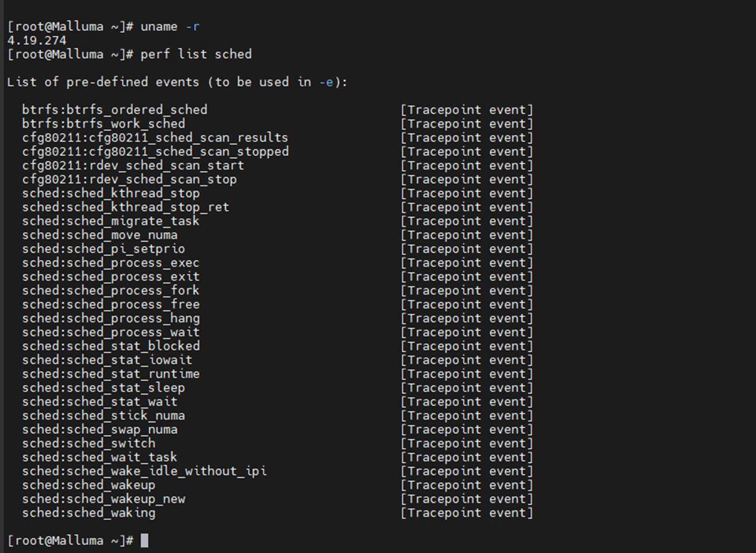756x553 pixels.
Task: Click the btrfs:btrfs_work_sched event
Action: 104,124
